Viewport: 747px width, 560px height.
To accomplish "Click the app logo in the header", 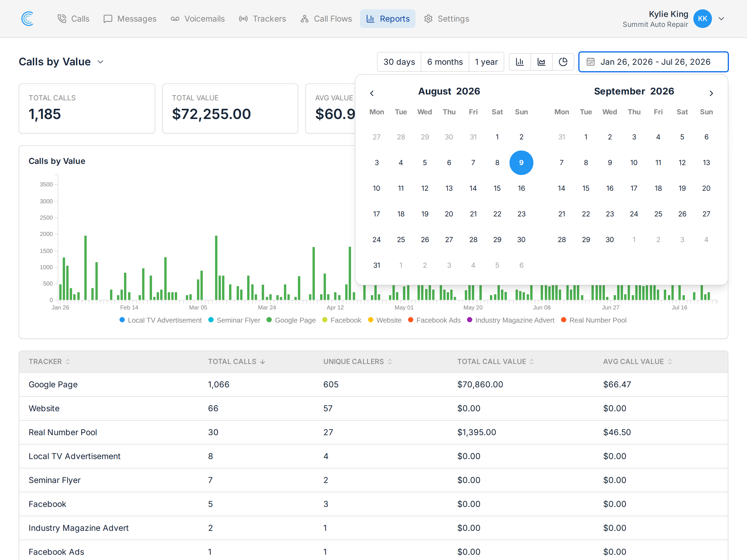I will [27, 19].
